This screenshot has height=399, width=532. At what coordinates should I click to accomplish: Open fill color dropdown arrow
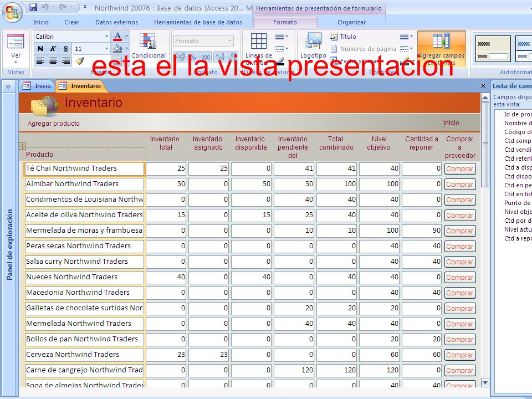126,49
